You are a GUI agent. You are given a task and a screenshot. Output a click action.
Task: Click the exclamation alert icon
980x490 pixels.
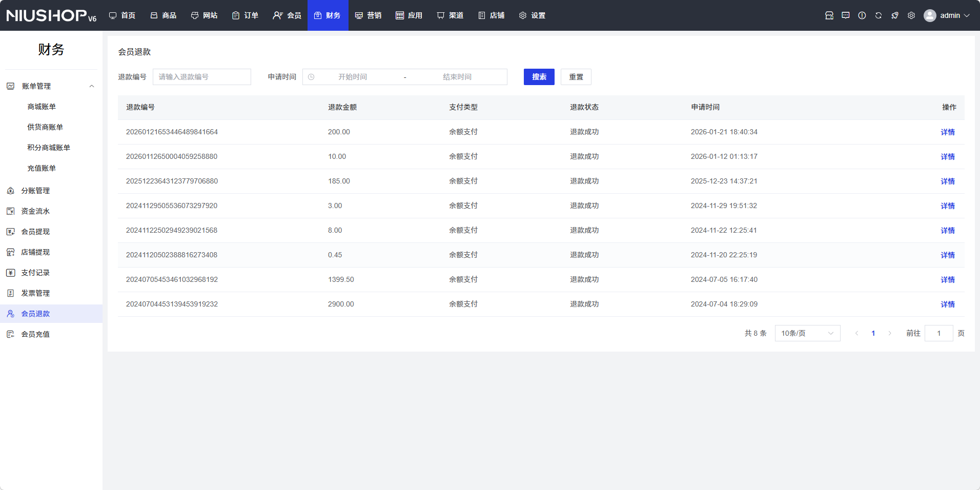[x=862, y=15]
